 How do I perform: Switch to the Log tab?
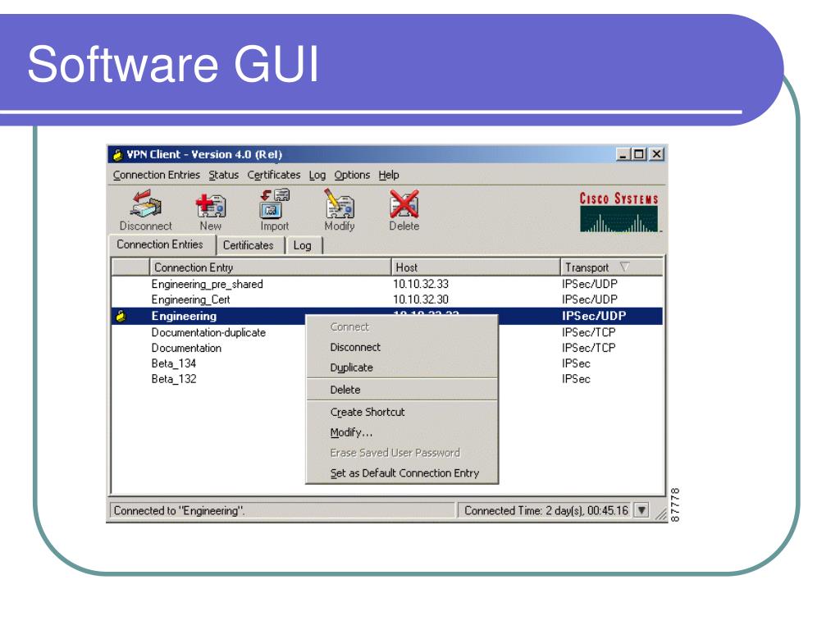pyautogui.click(x=302, y=245)
